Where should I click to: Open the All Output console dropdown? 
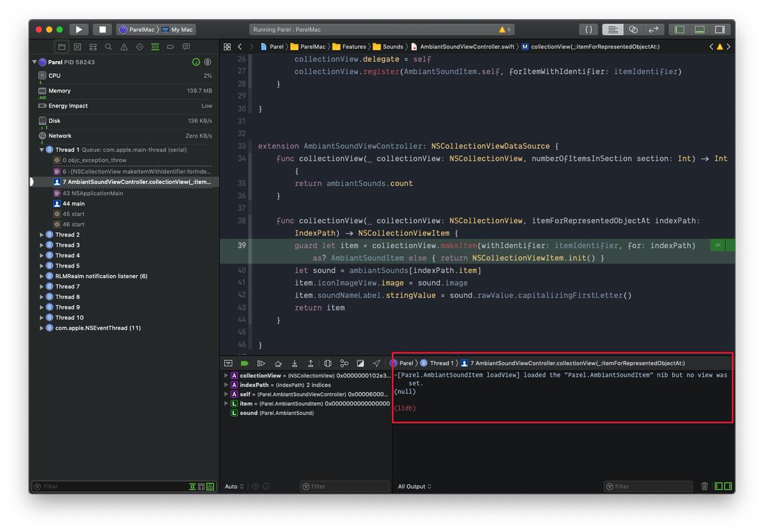click(414, 487)
